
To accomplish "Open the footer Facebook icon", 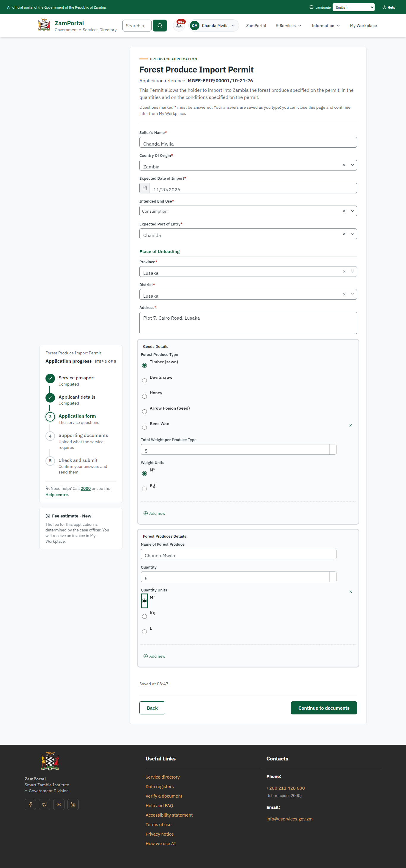I will pos(30,804).
